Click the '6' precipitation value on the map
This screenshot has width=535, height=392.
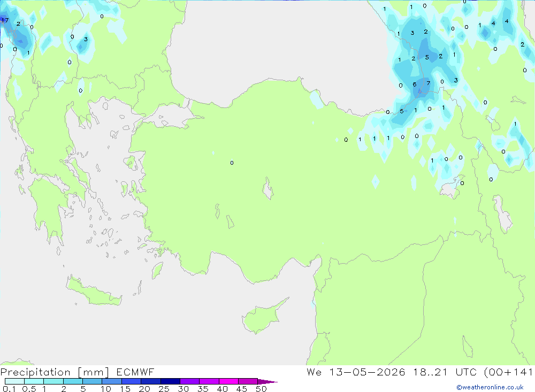(x=415, y=84)
